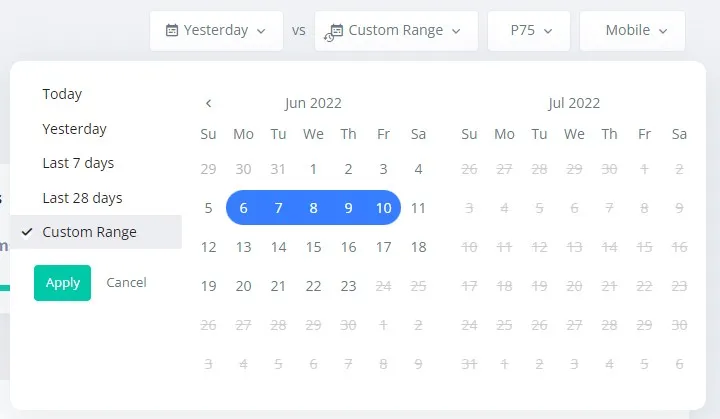The image size is (720, 419).
Task: Click the Cancel link
Action: (126, 283)
